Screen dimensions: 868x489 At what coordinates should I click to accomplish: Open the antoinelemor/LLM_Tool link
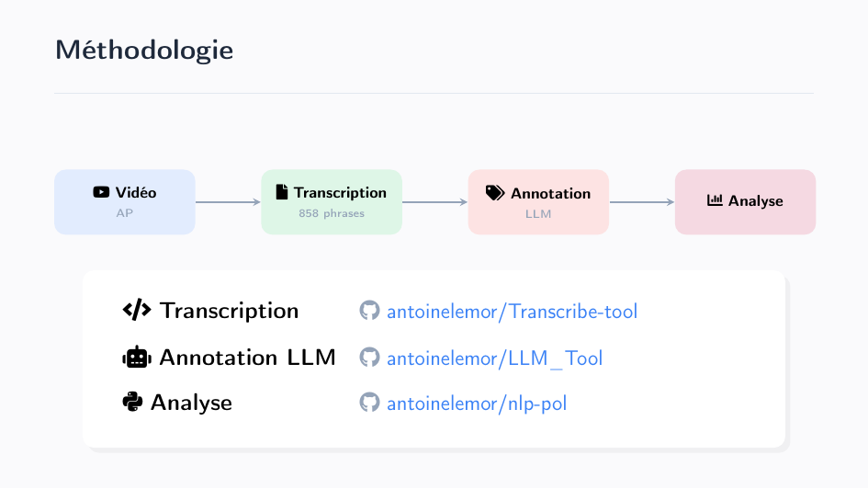tap(494, 358)
